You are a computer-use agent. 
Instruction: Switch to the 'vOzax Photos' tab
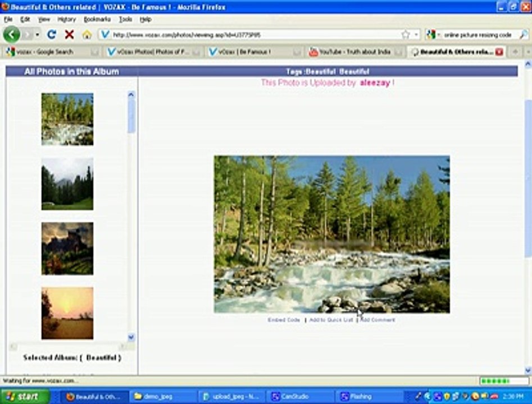coord(153,52)
